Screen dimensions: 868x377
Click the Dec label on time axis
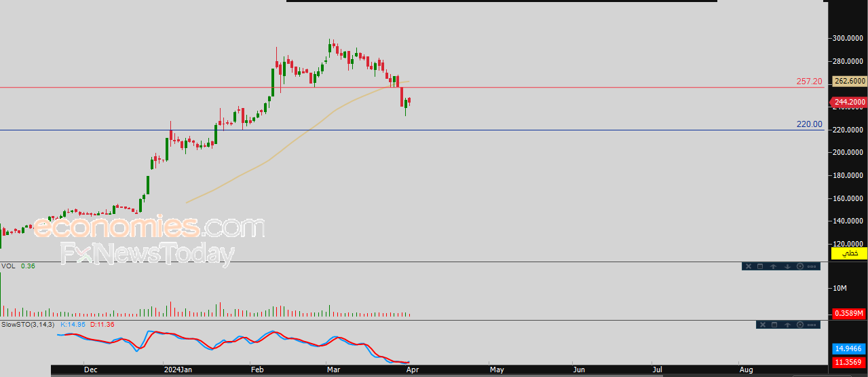point(90,370)
